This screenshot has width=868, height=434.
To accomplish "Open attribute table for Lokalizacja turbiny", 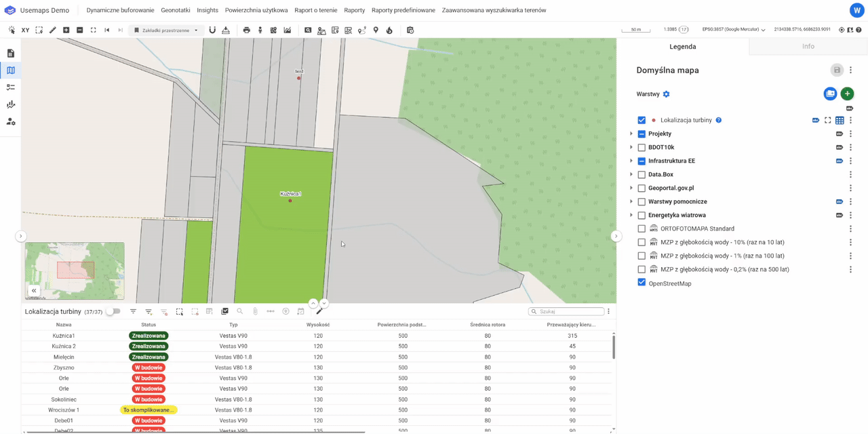I will [840, 120].
